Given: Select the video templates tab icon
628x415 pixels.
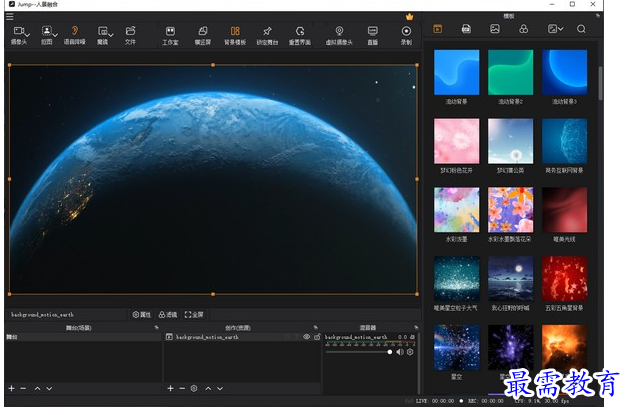Looking at the screenshot, I should click(437, 29).
